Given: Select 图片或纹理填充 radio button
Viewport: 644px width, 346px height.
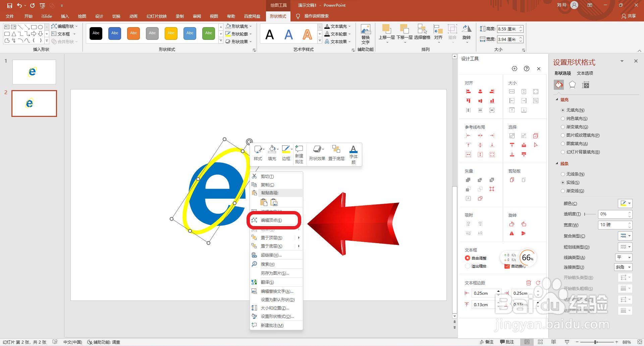Looking at the screenshot, I should (563, 135).
